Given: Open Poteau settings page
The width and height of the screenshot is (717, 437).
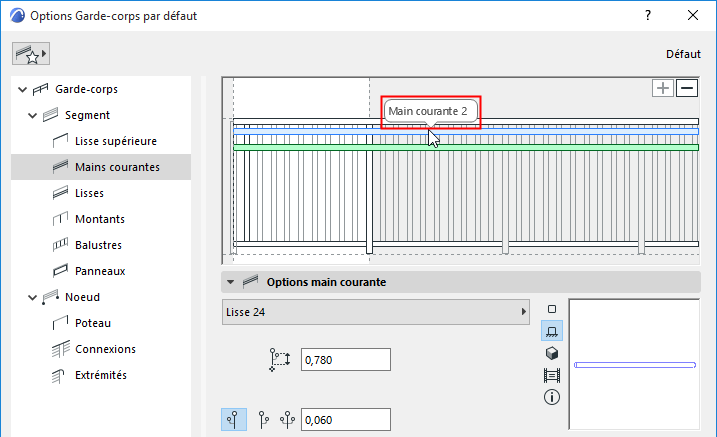Looking at the screenshot, I should point(93,323).
